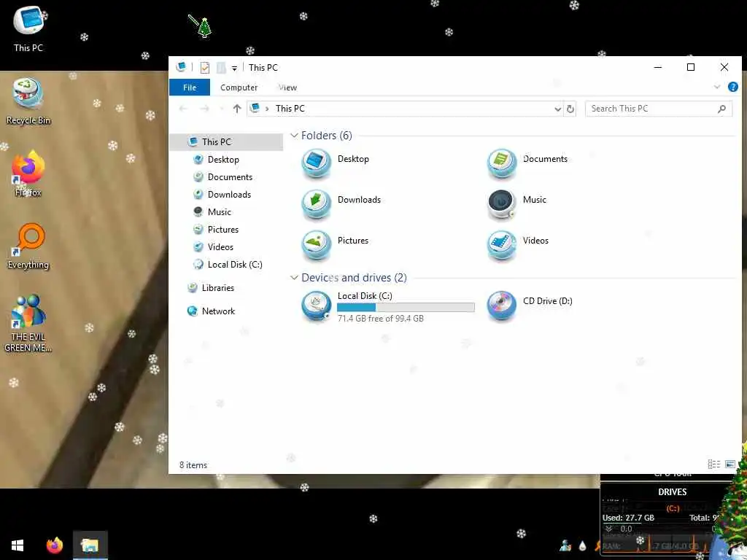Click the Explorer help question mark icon
This screenshot has width=747, height=560.
tap(732, 87)
